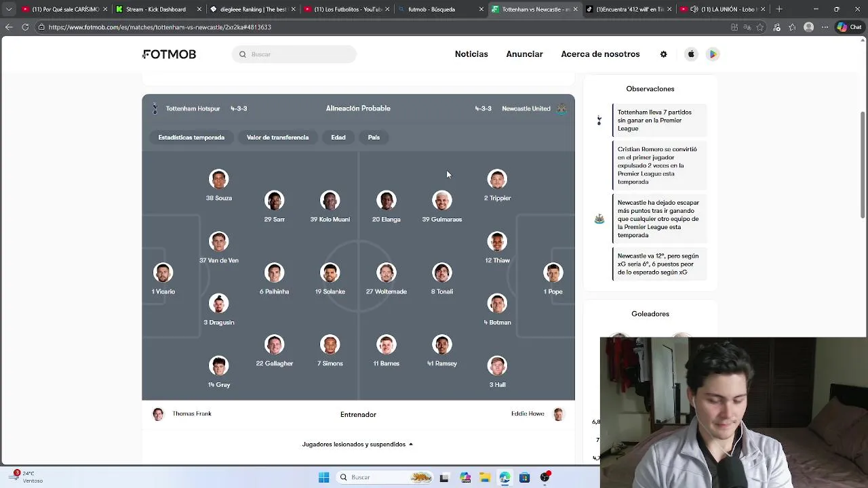Open Sarr player avatar
This screenshot has height=488, width=868.
274,201
